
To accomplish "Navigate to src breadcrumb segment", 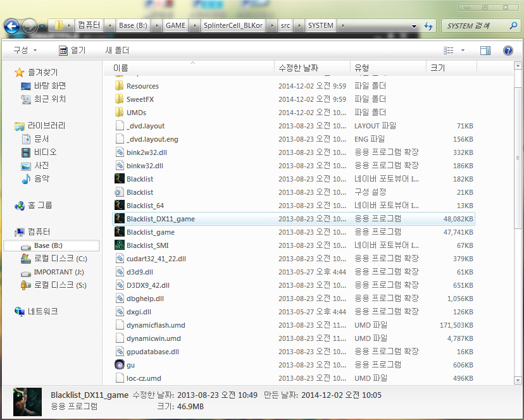I will [x=285, y=25].
